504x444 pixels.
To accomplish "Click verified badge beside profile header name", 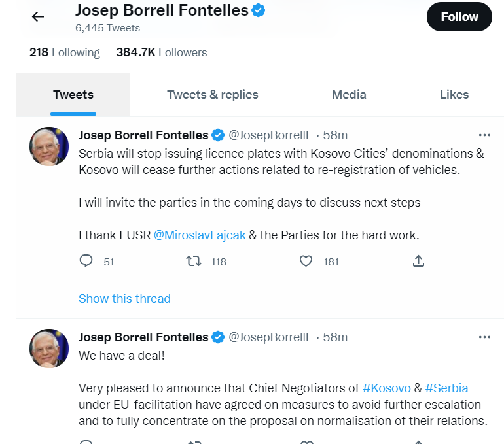I will tap(259, 10).
